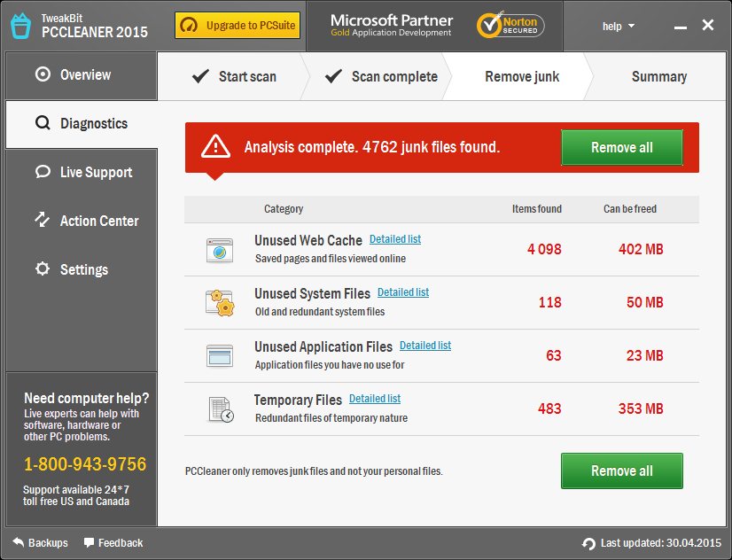This screenshot has height=560, width=732.
Task: Click the Live Support speech bubble icon
Action: tap(43, 172)
